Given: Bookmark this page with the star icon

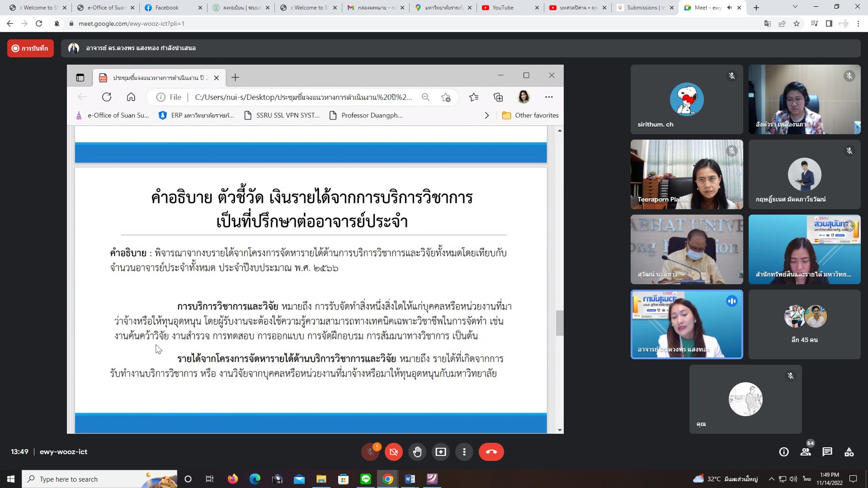Looking at the screenshot, I should tap(797, 23).
